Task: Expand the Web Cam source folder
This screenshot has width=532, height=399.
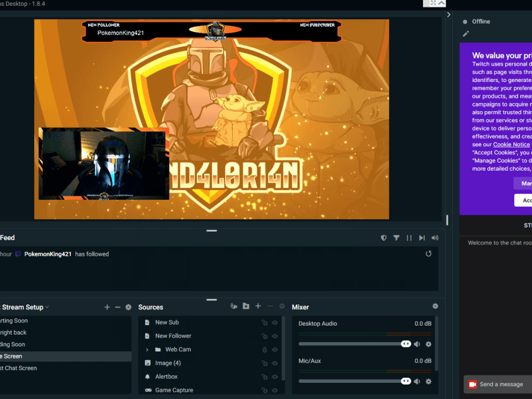Action: (147, 350)
